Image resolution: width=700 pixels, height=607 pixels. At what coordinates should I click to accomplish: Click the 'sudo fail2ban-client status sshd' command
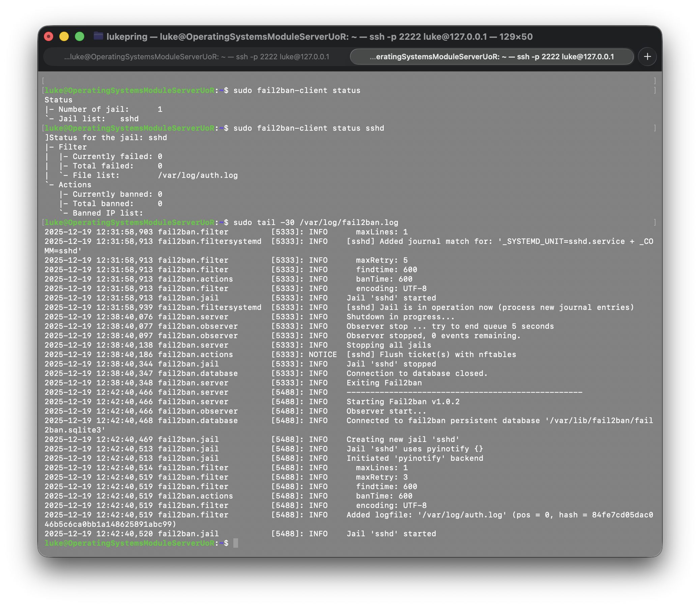tap(309, 128)
